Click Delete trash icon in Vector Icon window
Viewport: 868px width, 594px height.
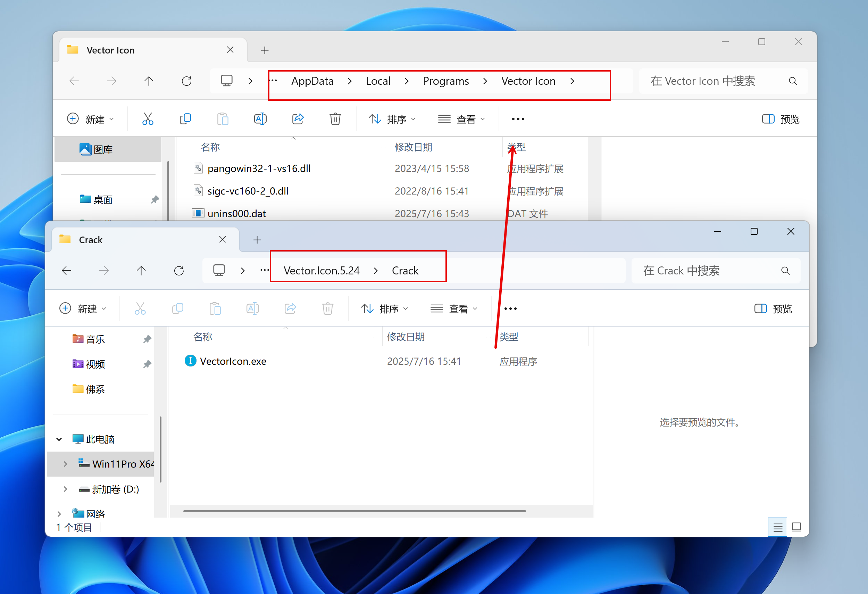point(335,119)
